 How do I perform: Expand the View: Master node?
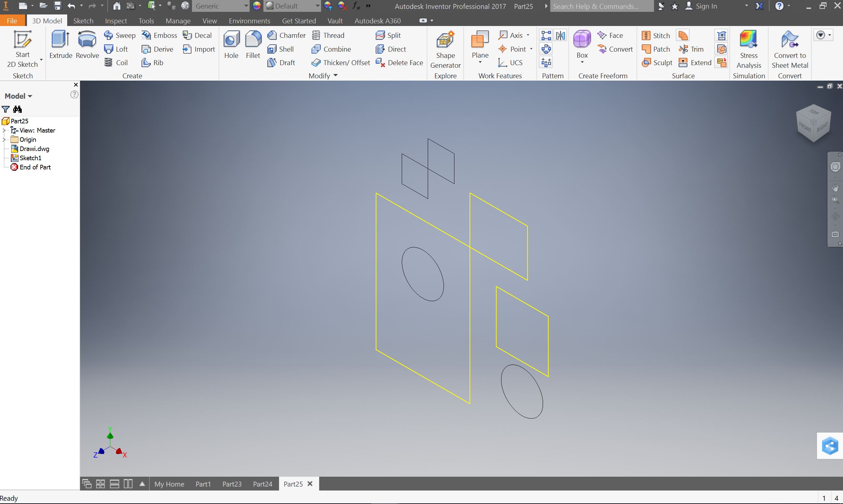click(4, 130)
